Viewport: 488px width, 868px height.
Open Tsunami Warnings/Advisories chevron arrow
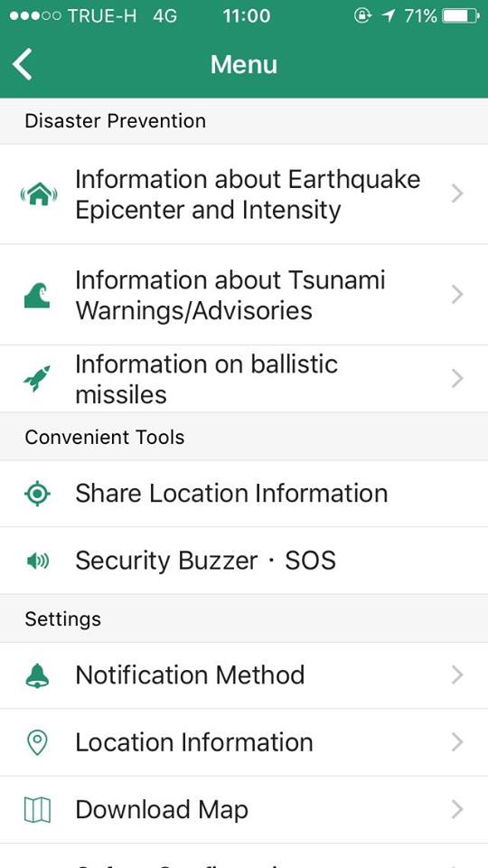(x=457, y=295)
